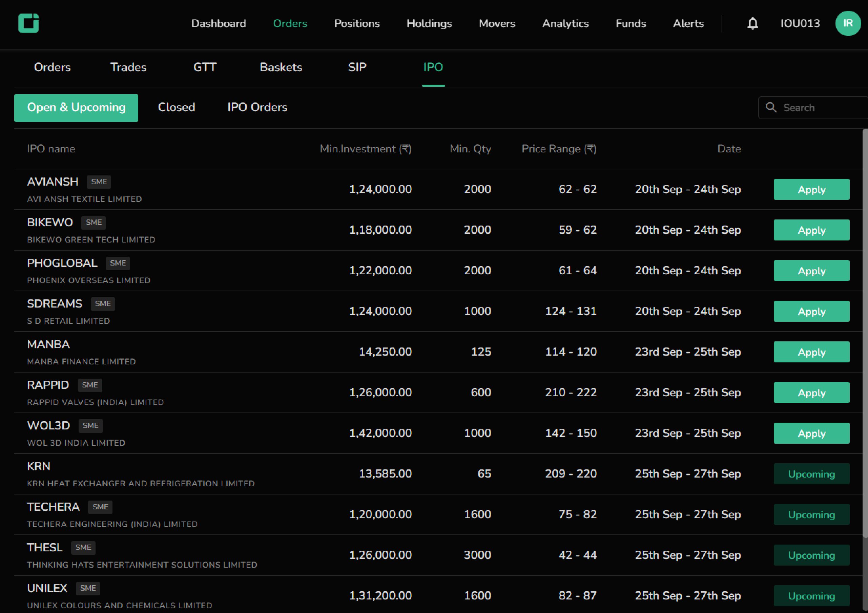868x613 pixels.
Task: Click the IPO name column header
Action: (51, 149)
